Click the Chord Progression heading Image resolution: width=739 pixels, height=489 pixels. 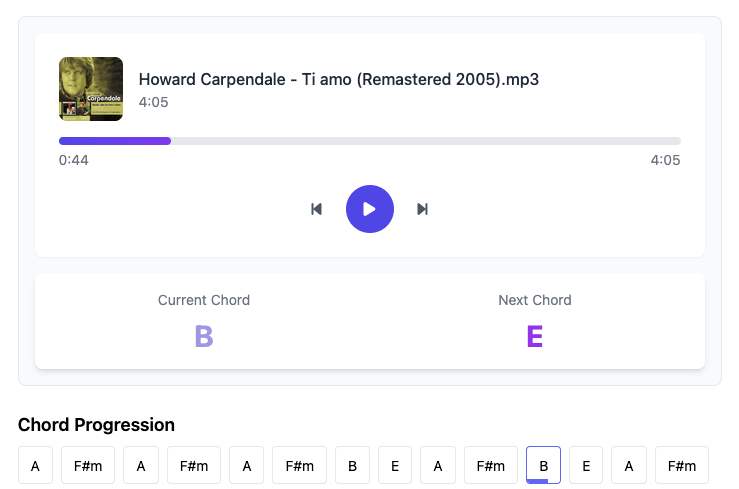pyautogui.click(x=96, y=425)
